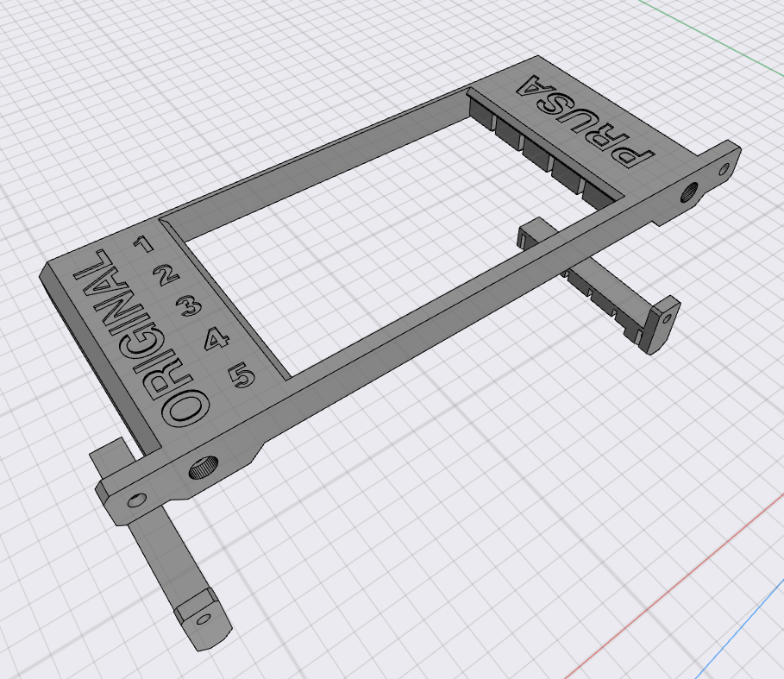The height and width of the screenshot is (679, 784).
Task: Pick the embossed number 3 on the frame
Action: pos(189,306)
